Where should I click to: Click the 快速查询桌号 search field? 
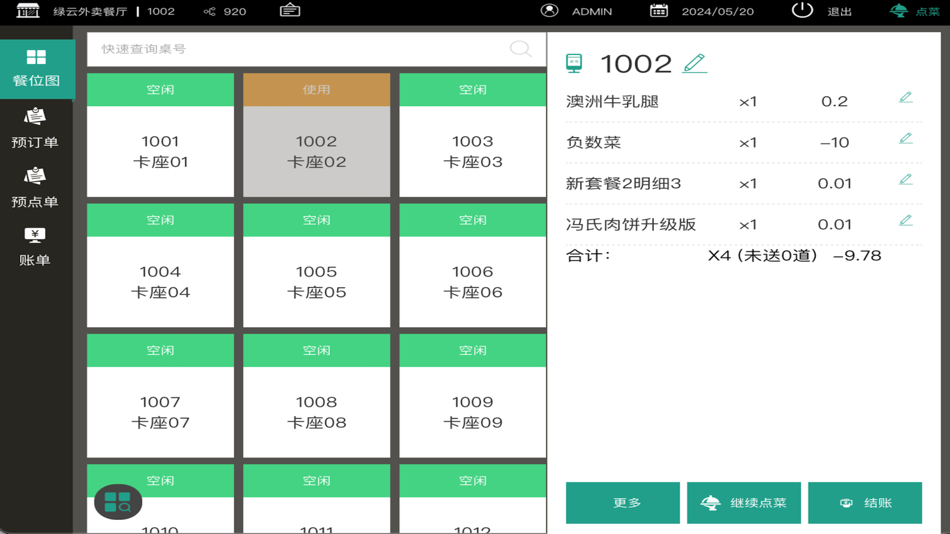[316, 49]
